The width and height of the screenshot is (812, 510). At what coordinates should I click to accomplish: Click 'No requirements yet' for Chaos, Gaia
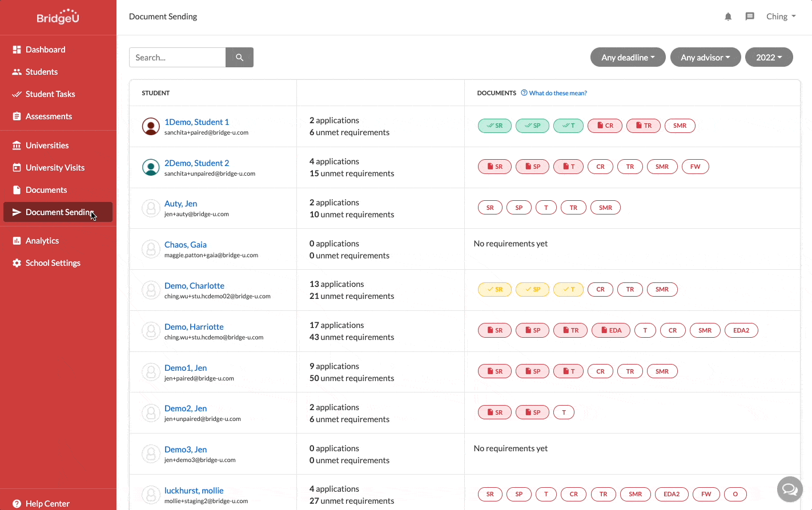click(x=510, y=244)
